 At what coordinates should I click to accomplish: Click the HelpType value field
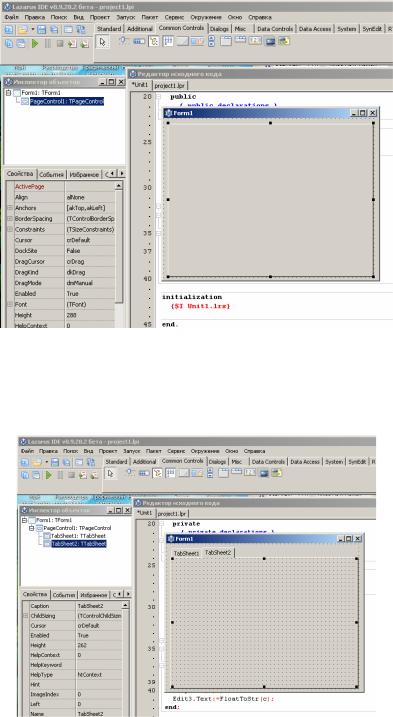pyautogui.click(x=99, y=674)
